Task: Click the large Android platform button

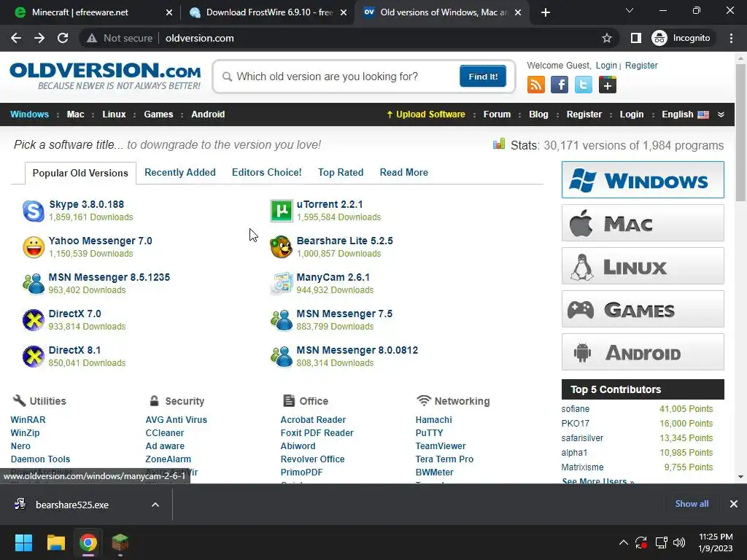Action: pyautogui.click(x=643, y=352)
